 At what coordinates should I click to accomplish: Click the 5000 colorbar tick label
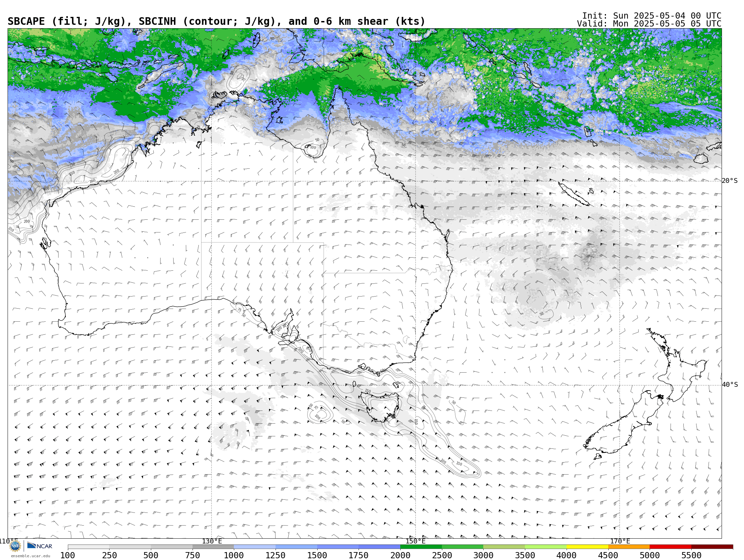(x=650, y=555)
